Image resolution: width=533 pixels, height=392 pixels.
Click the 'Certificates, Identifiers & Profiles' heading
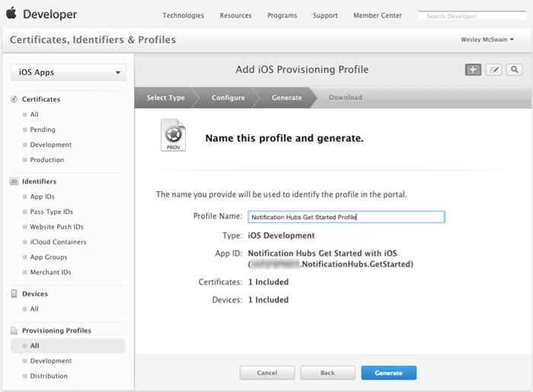click(x=93, y=40)
